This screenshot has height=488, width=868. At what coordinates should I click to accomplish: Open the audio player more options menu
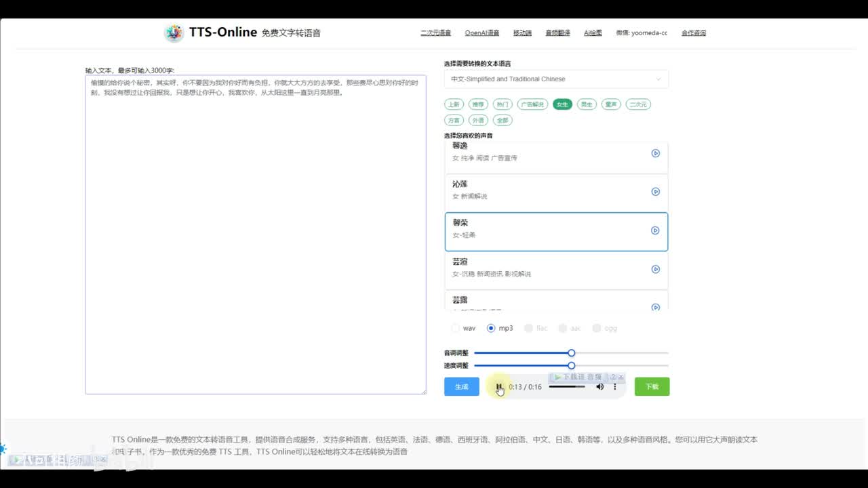[x=615, y=387]
